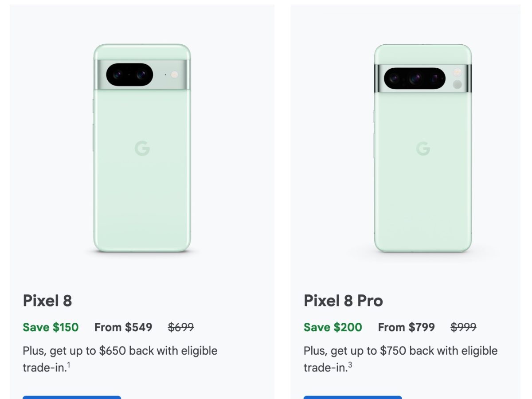Select the Pixel 8 Pro heading

[x=343, y=301]
